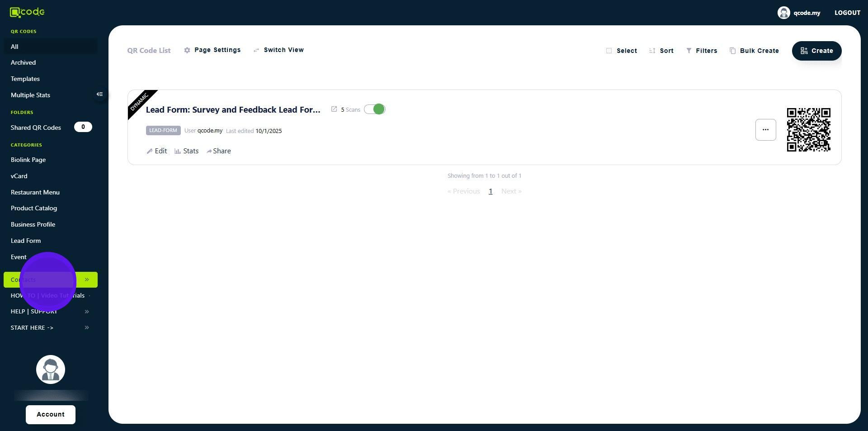Open the Page Settings gear
The width and height of the screenshot is (868, 431).
(x=187, y=50)
